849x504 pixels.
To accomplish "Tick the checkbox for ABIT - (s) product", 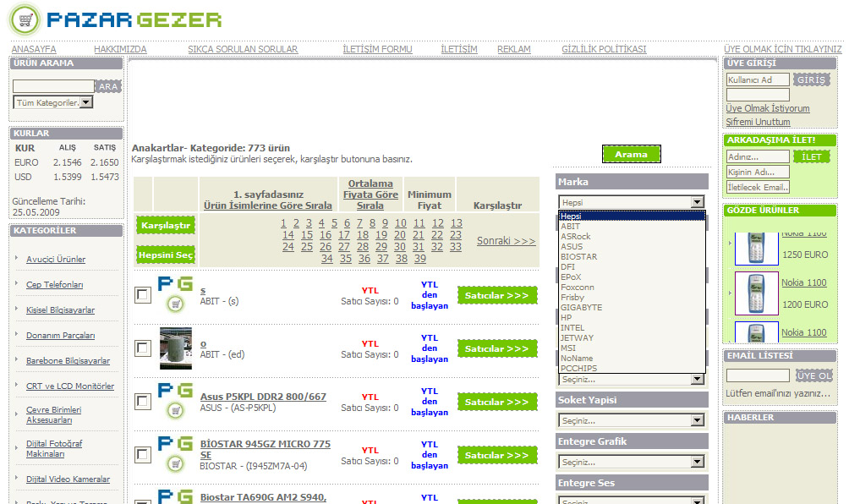I will [142, 295].
